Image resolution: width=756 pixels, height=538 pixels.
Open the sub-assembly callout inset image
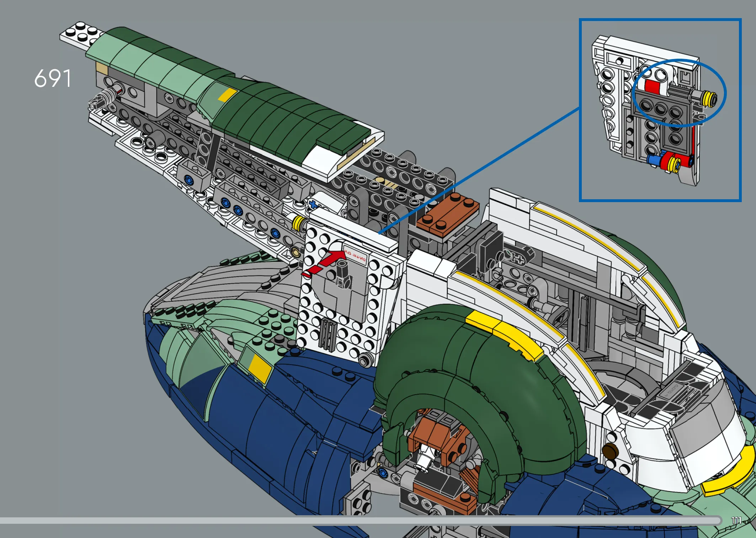pos(660,110)
